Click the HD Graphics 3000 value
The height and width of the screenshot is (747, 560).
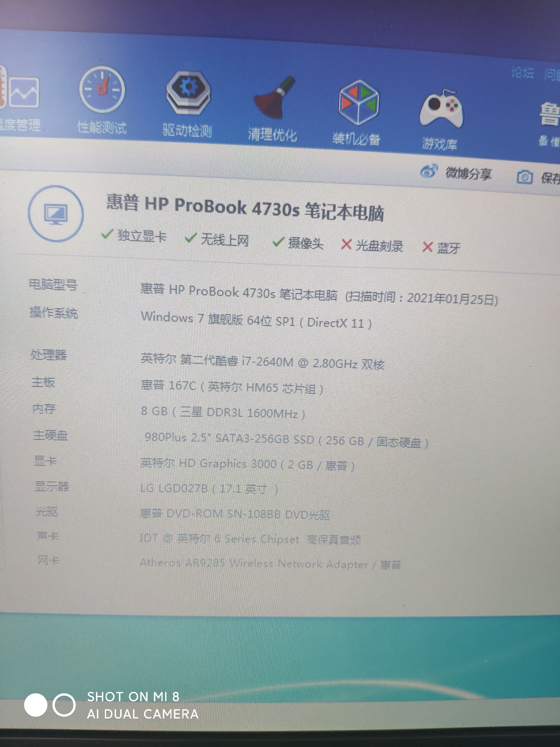pos(247,464)
